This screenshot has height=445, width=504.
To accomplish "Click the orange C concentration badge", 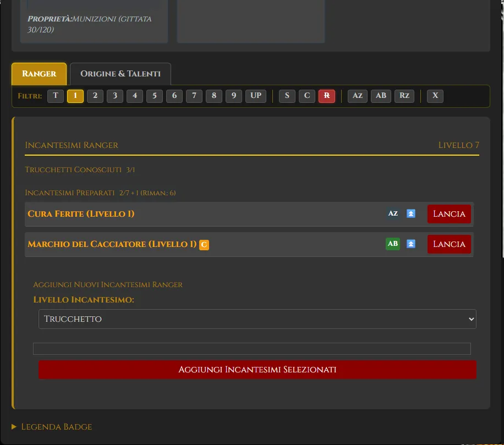I will click(204, 245).
